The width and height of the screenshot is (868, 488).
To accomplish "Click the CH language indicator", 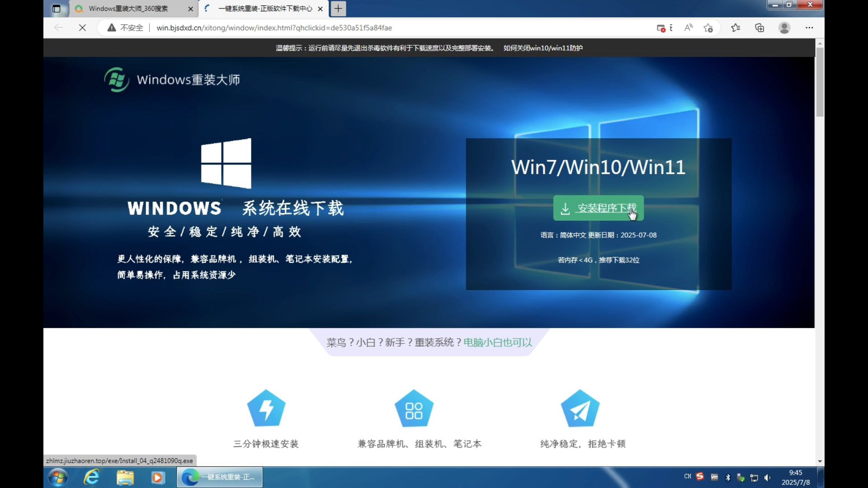I will coord(688,477).
